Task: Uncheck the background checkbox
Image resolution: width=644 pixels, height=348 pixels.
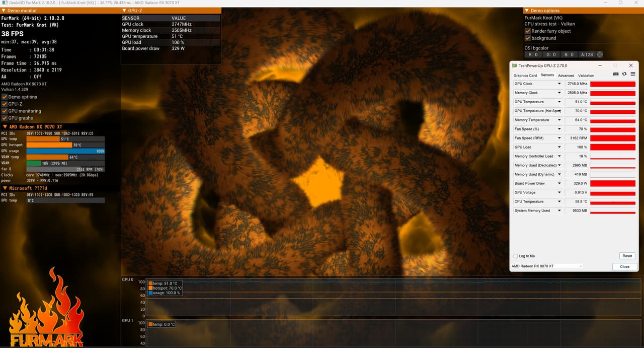Action: point(528,38)
